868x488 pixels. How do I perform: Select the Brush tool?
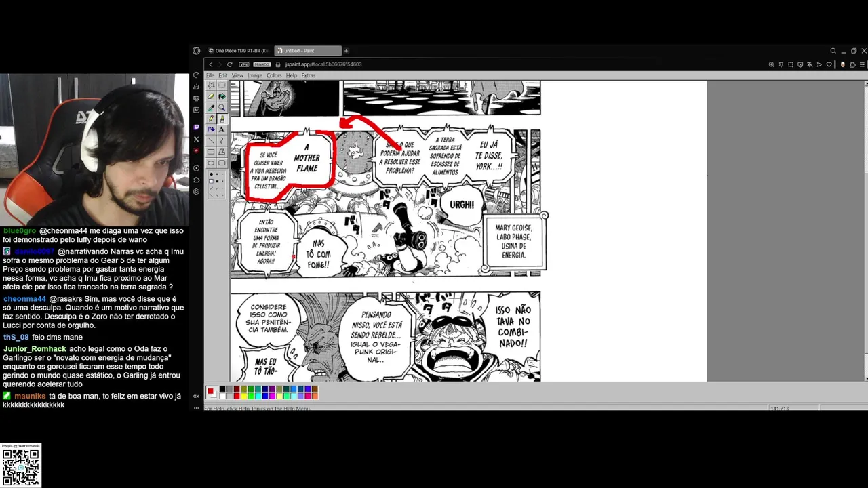[x=222, y=119]
